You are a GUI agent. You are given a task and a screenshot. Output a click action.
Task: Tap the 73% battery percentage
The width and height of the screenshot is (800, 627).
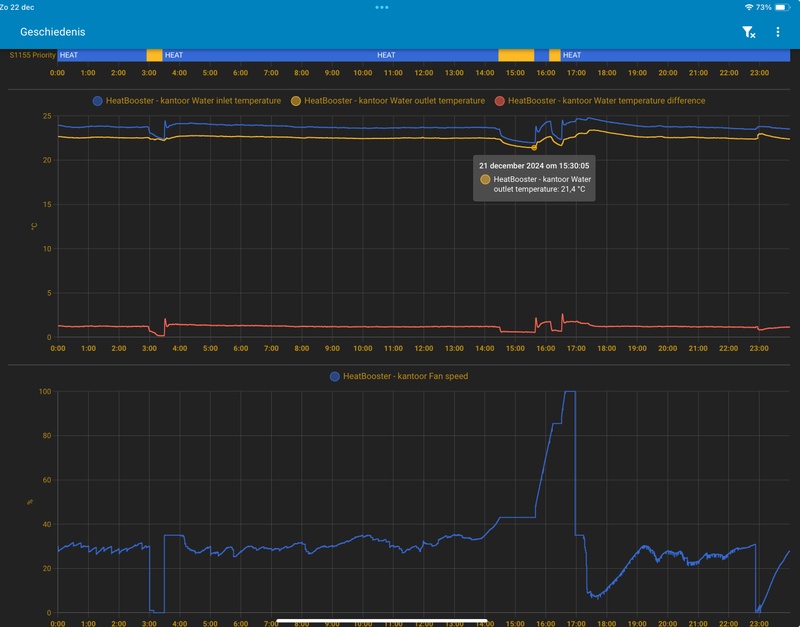[x=764, y=7]
